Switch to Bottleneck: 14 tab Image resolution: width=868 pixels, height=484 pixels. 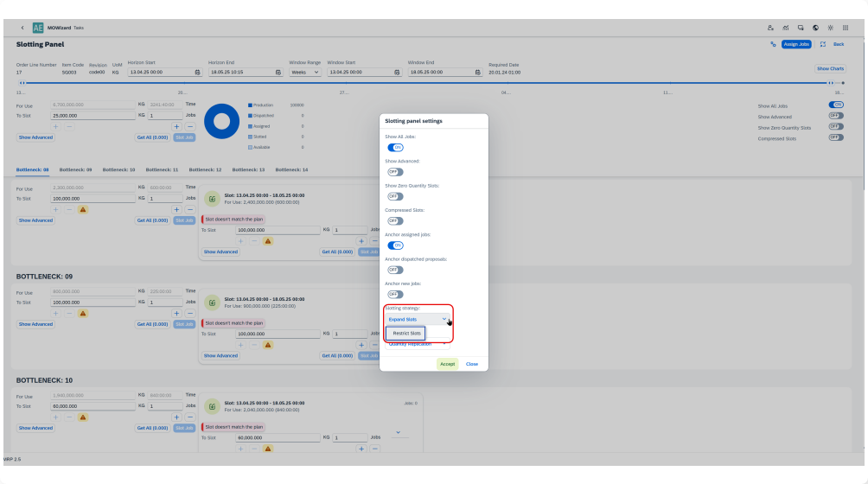click(291, 169)
